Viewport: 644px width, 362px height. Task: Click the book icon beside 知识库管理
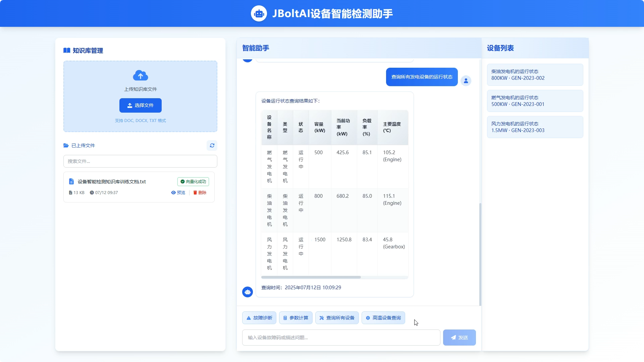pyautogui.click(x=67, y=51)
